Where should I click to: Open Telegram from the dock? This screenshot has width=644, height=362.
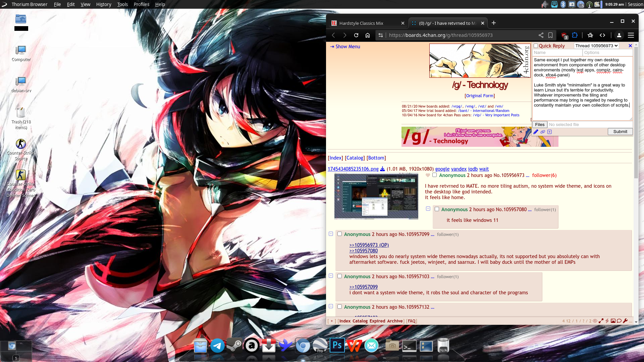tap(217, 346)
